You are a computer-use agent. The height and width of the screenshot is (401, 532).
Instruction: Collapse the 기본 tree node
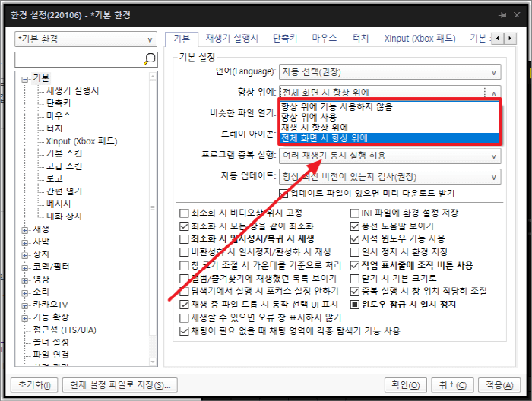point(25,80)
